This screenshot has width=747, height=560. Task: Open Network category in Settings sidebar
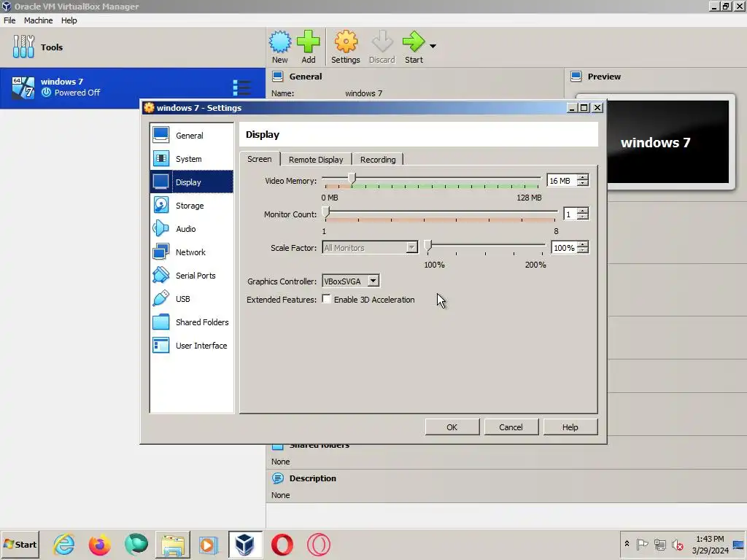[192, 252]
